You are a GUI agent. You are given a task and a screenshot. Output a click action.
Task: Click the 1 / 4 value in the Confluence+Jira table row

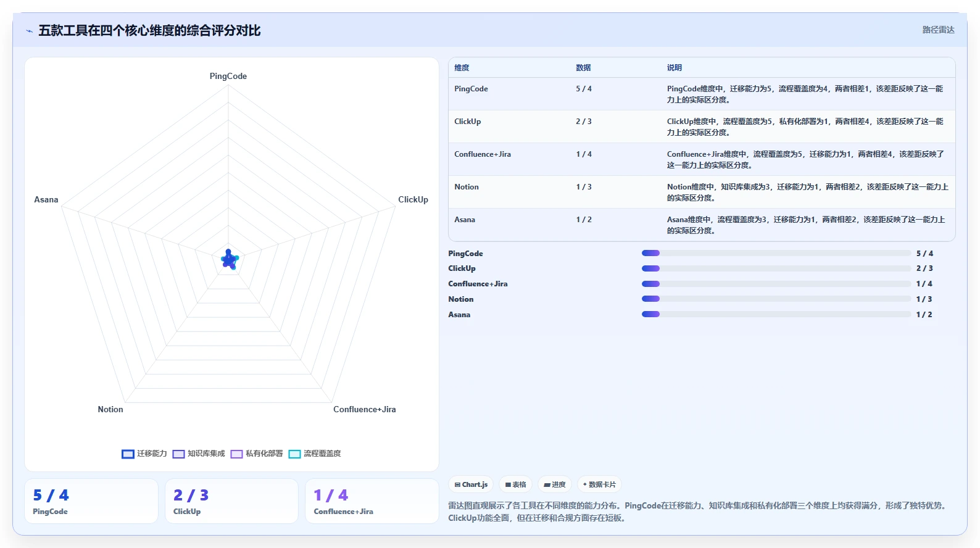click(x=584, y=154)
